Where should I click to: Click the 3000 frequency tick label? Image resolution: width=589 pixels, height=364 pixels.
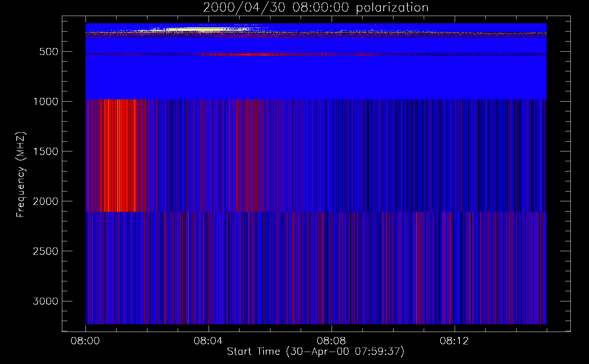coord(46,301)
